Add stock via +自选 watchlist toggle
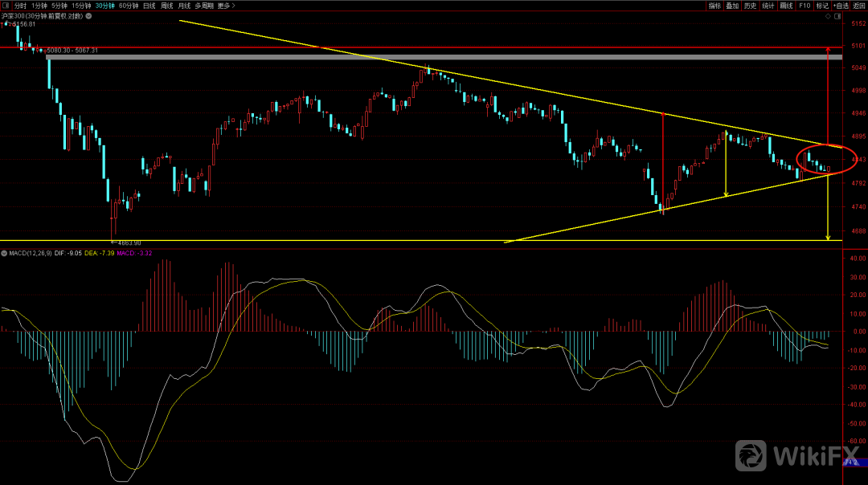 [841, 6]
